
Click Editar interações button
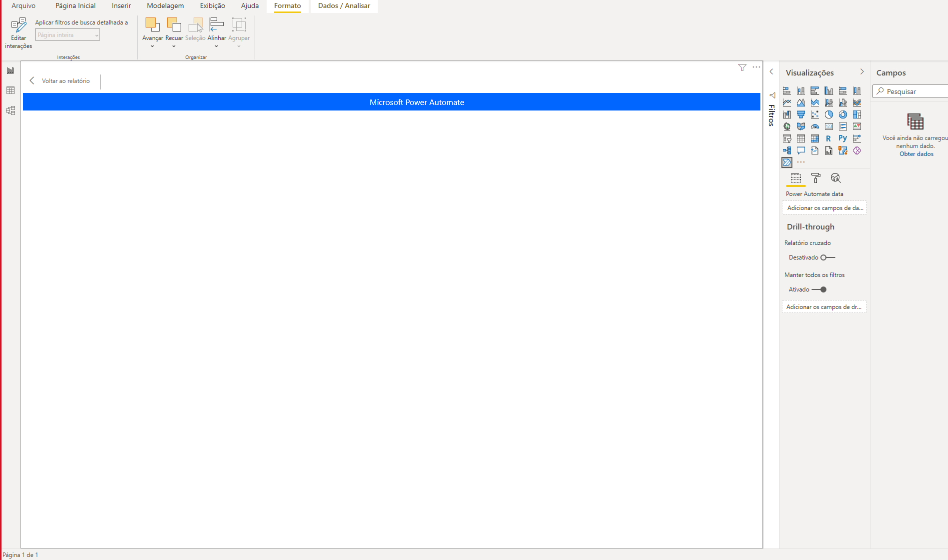(x=19, y=33)
